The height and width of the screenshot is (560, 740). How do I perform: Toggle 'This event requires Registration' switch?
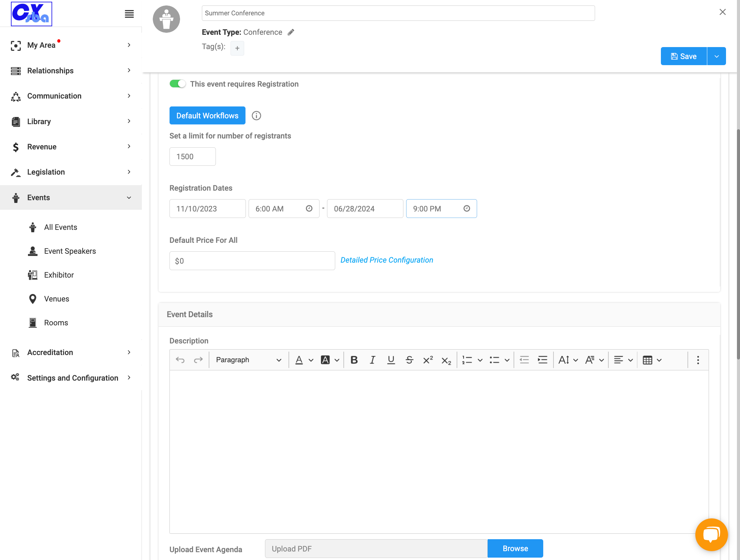177,84
